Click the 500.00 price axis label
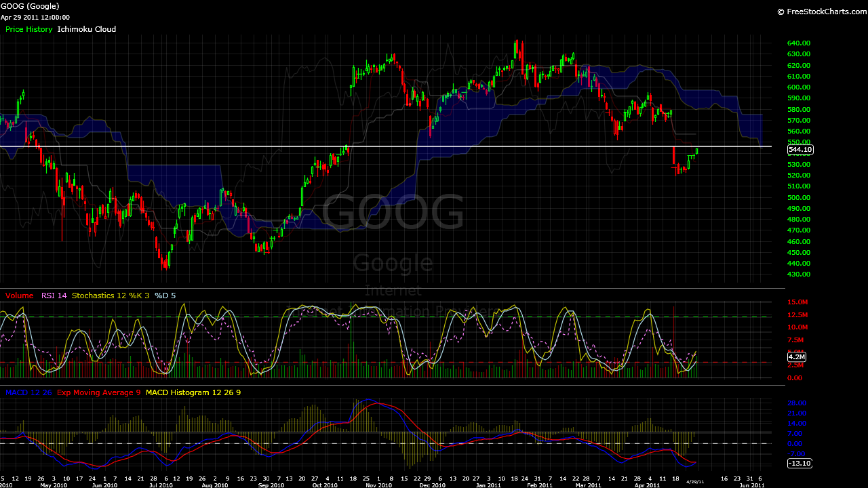Viewport: 868px width, 488px height. tap(799, 198)
